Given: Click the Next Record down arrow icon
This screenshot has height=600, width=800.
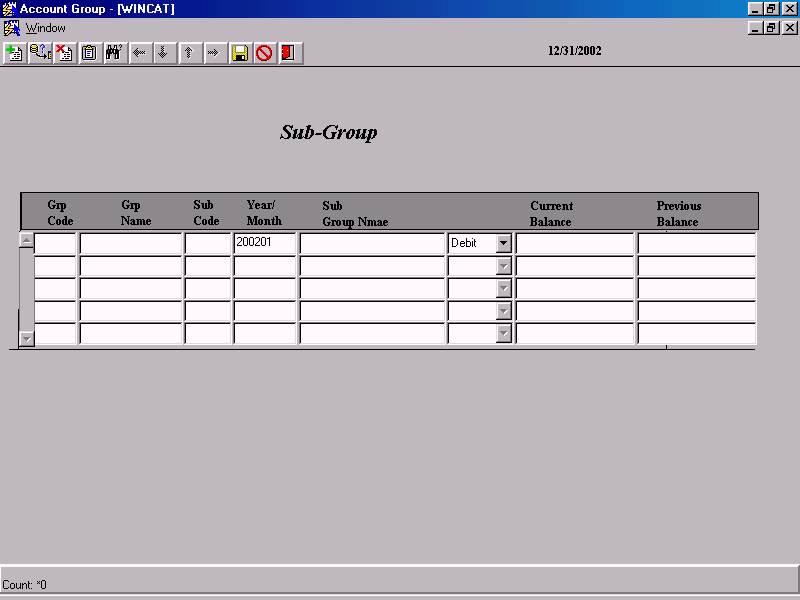Looking at the screenshot, I should coord(164,53).
